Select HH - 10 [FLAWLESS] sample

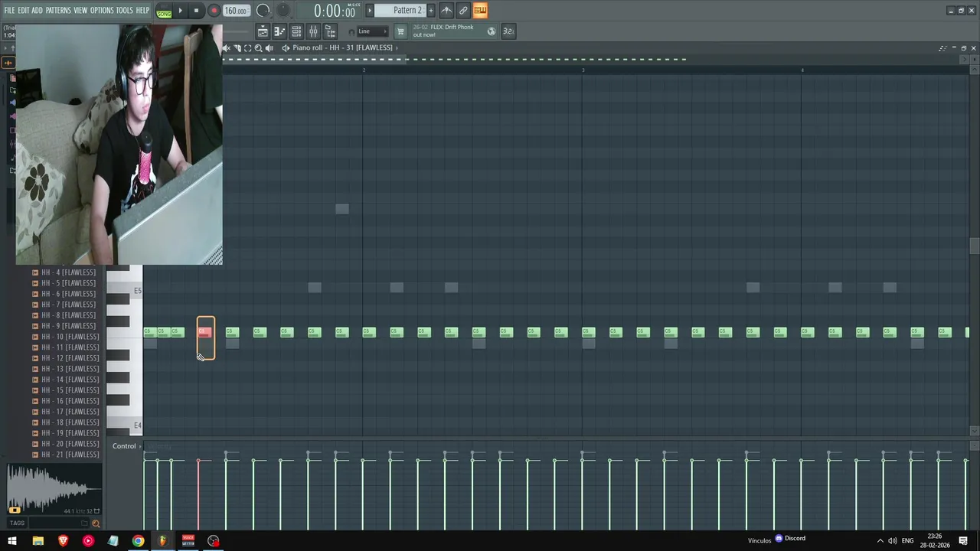click(70, 337)
